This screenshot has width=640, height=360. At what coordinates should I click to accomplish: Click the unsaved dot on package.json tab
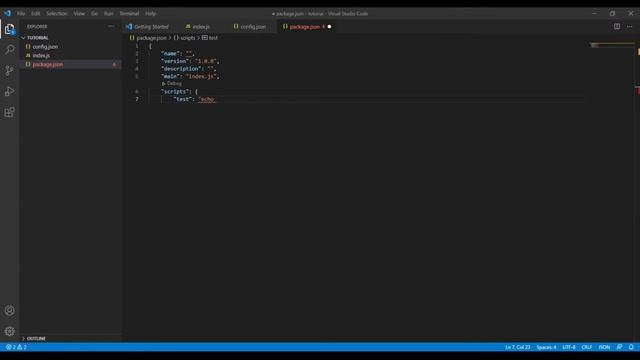tap(329, 27)
